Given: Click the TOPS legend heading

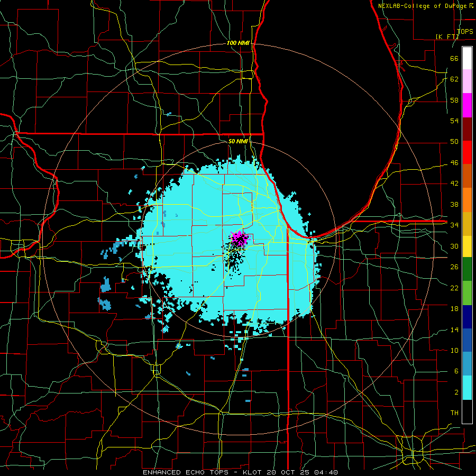Looking at the screenshot, I should coord(465,31).
